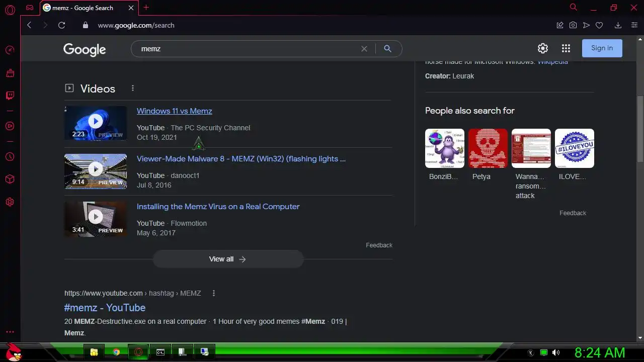Open Viewer-Made Malware 8 - MEMZ video link
Viewport: 644px width, 362px height.
242,159
